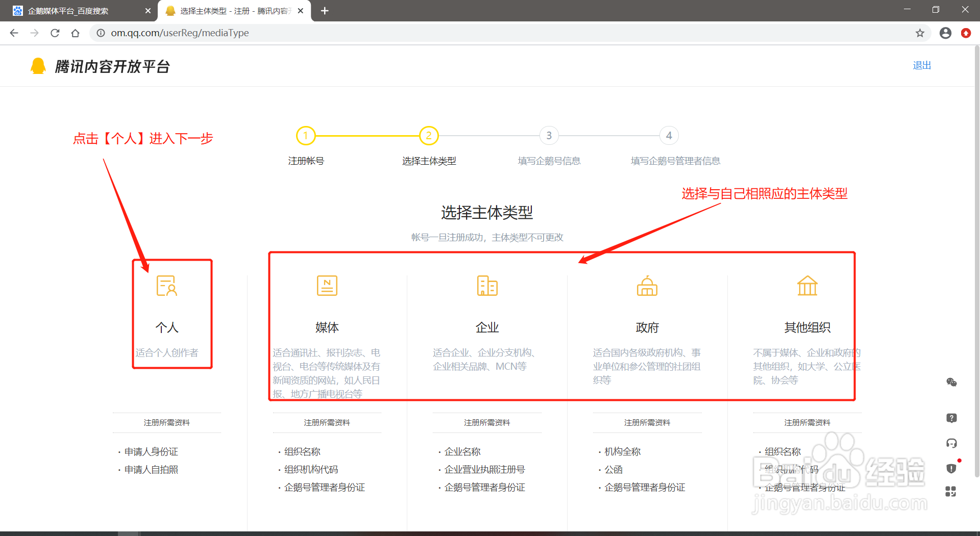
Task: Open the QR code grid icon
Action: point(950,491)
